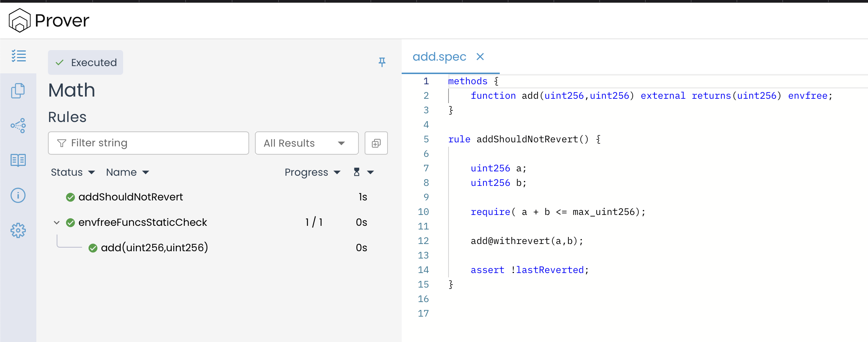The width and height of the screenshot is (868, 342).
Task: Select the add(uint256,uint256) child rule
Action: pos(154,248)
